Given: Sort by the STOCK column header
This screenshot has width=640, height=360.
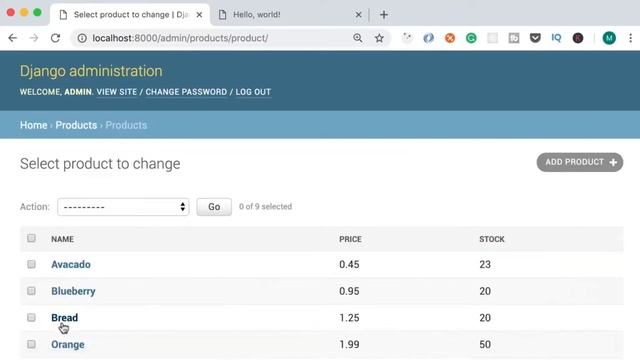Looking at the screenshot, I should coord(492,239).
